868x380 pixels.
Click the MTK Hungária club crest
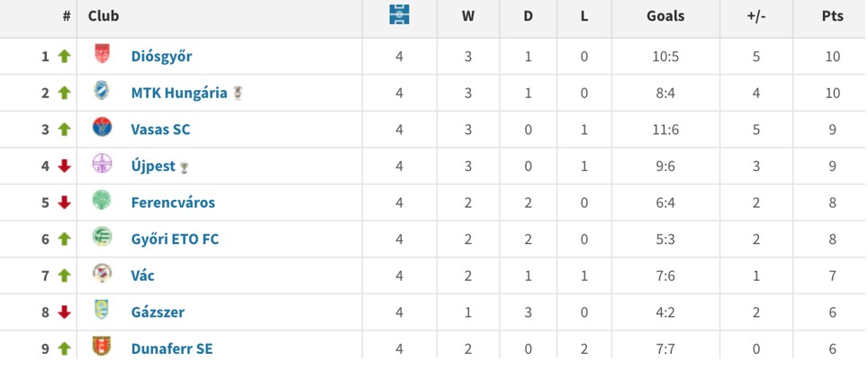click(x=103, y=92)
